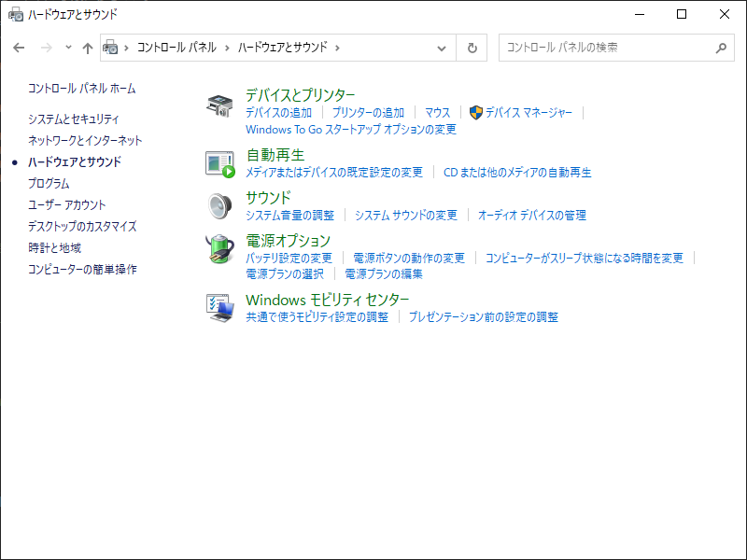Click バッテリ設定の変更 link
Image resolution: width=747 pixels, height=560 pixels.
[x=289, y=259]
